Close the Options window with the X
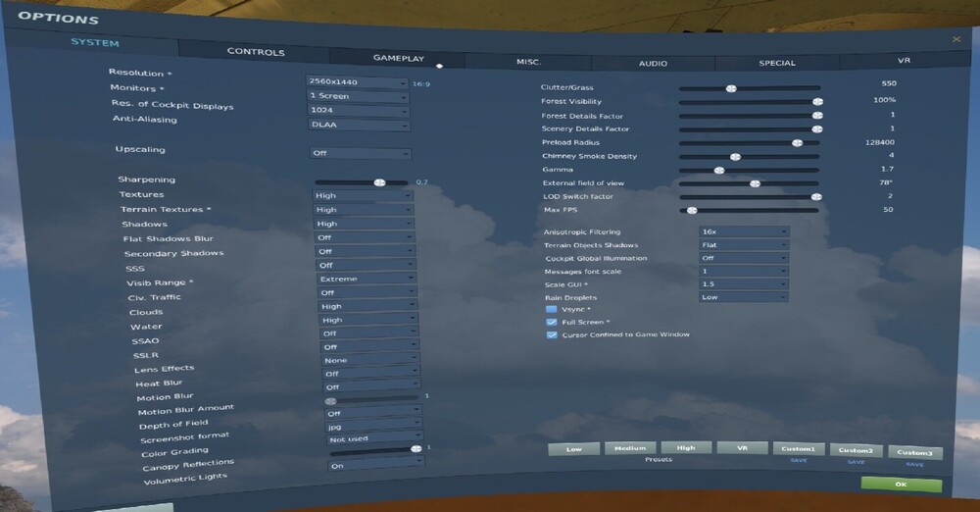 956,39
